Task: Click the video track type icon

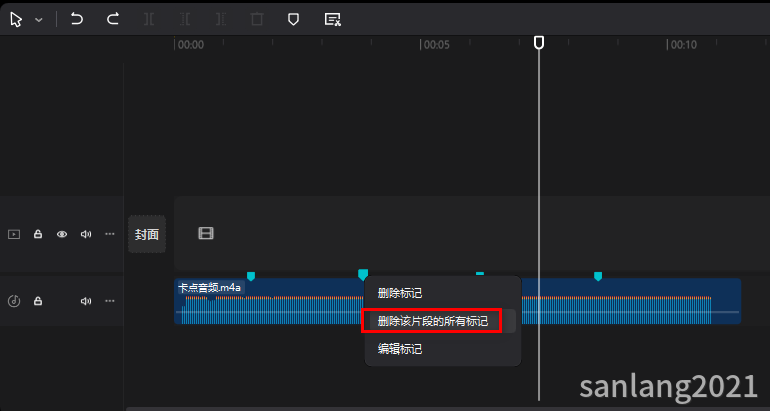Action: point(14,234)
